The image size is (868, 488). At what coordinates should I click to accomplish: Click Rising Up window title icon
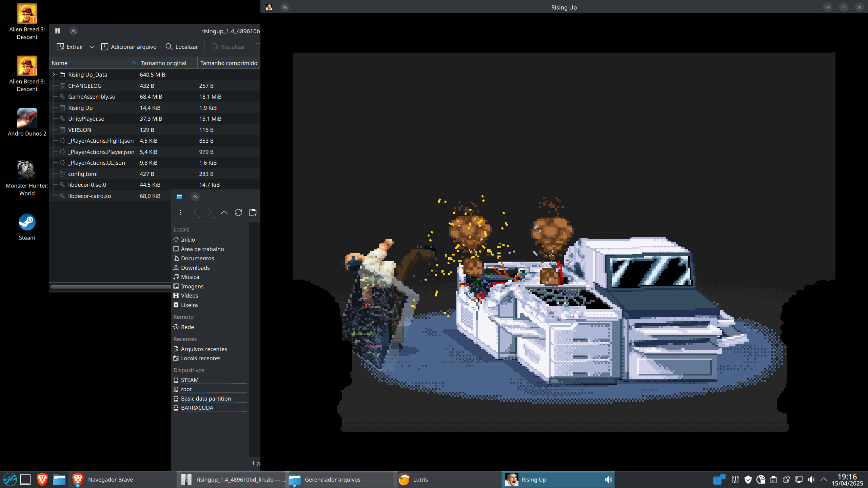269,7
